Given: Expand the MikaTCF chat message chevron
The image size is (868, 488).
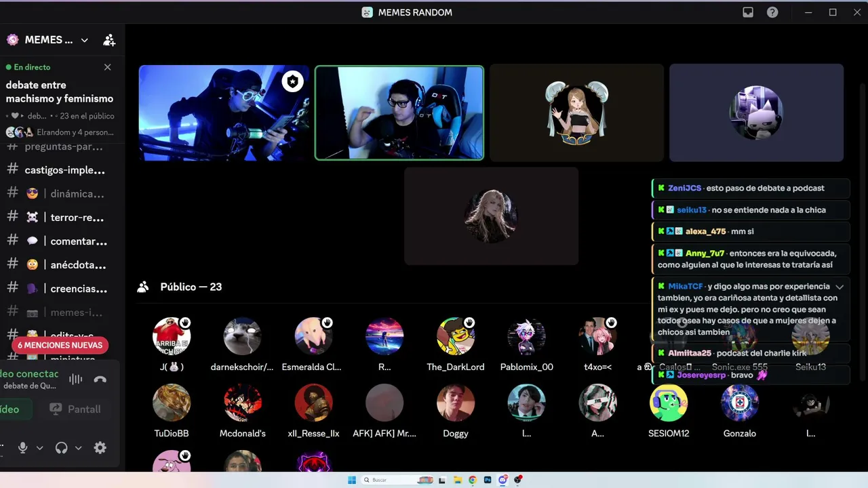Looking at the screenshot, I should 840,287.
